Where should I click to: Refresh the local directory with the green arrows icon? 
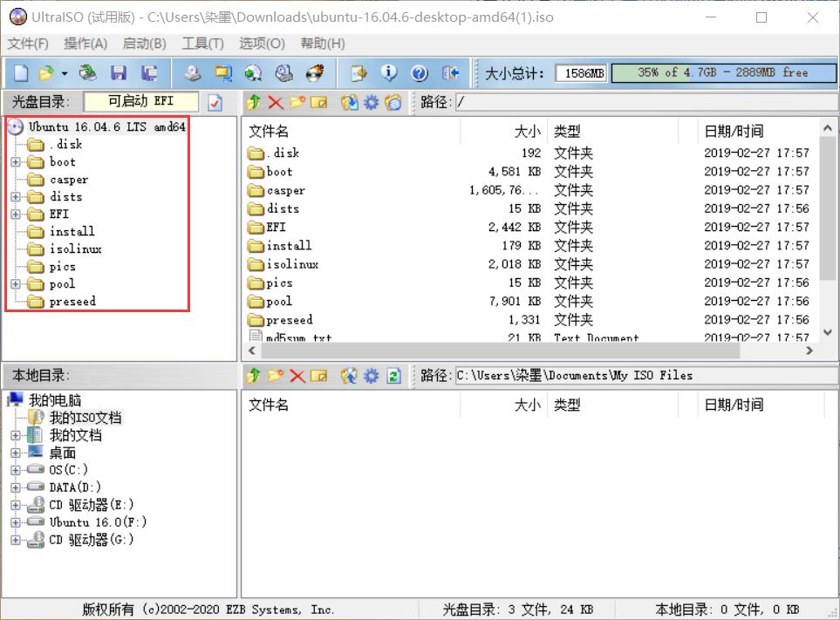tap(393, 376)
